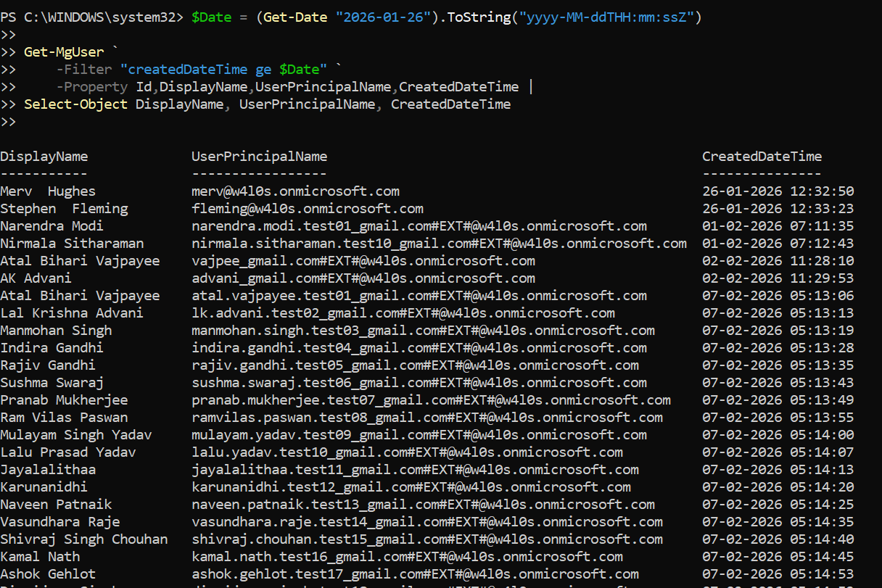This screenshot has width=882, height=588.
Task: Click Nirmala Sitharaman's user principal name
Action: (x=439, y=244)
